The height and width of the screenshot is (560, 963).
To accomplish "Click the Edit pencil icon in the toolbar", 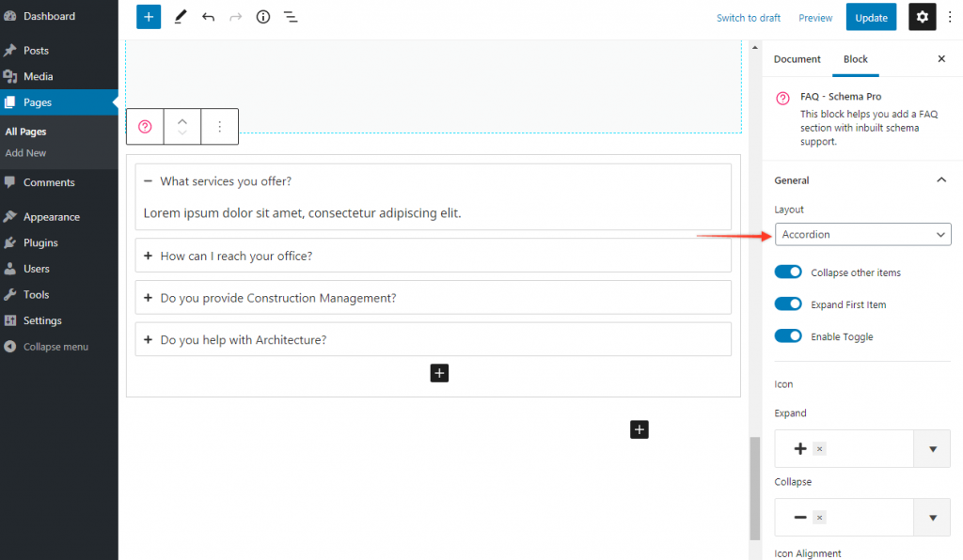I will (181, 17).
